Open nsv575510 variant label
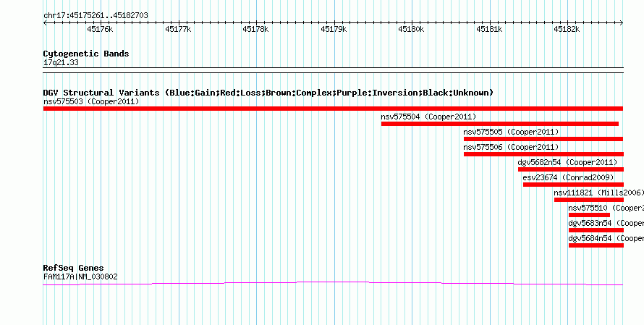Viewport: 644px width, 325px height. 606,208
